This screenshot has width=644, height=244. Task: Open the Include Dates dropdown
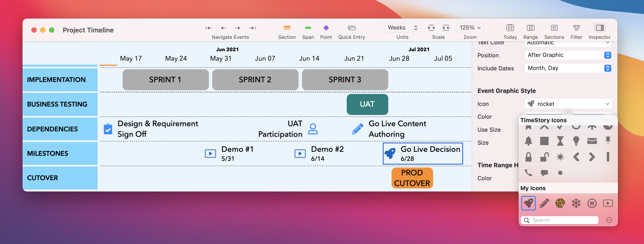click(568, 68)
